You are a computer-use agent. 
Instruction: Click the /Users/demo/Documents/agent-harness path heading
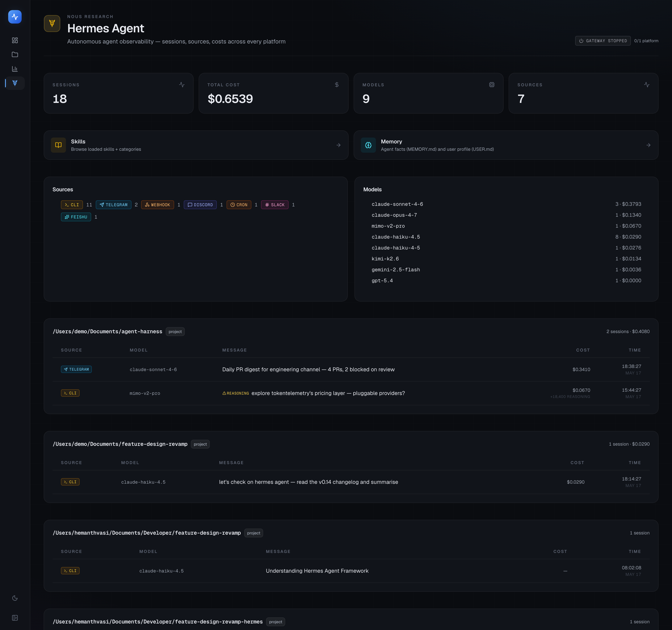(x=108, y=332)
